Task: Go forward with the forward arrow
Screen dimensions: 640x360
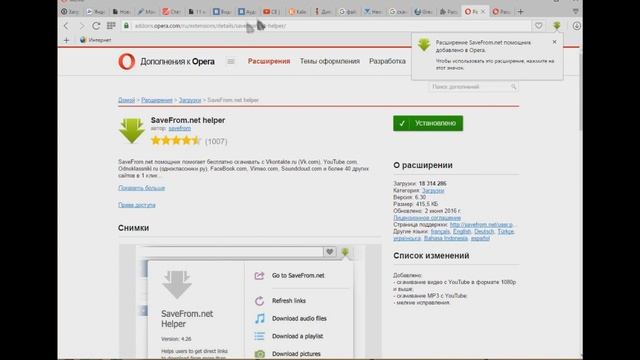Action: pyautogui.click(x=81, y=26)
